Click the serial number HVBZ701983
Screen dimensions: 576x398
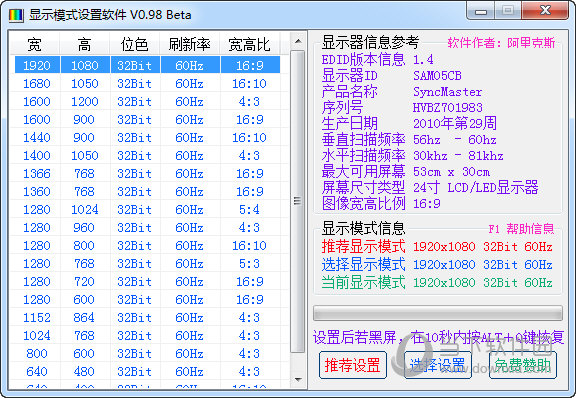(447, 108)
